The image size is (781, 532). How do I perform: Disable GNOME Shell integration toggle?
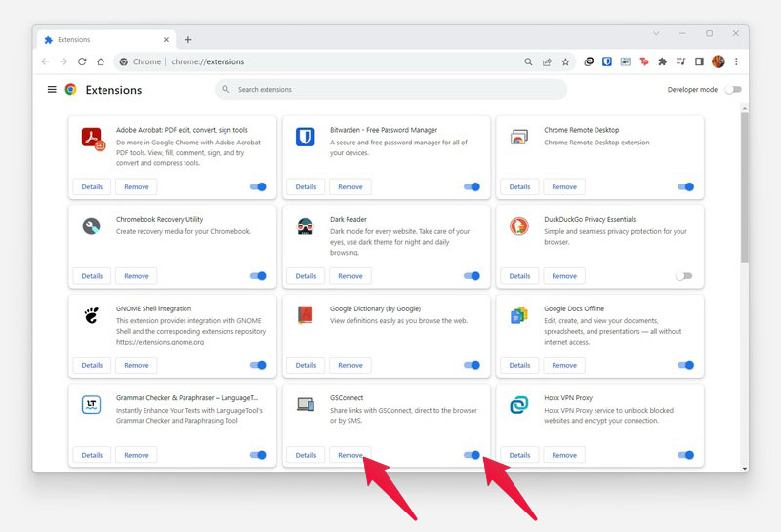point(258,365)
